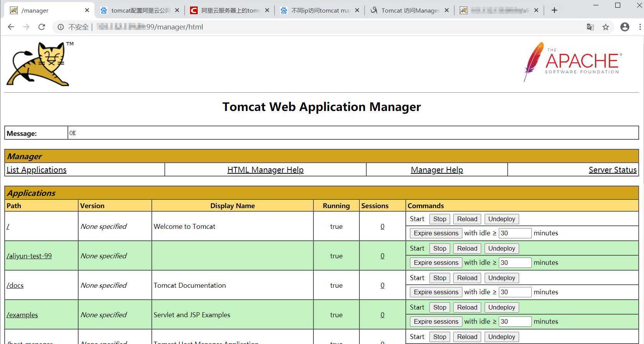Click the sessions count for /examples
Viewport: 644px width, 344px height.
pyautogui.click(x=382, y=315)
